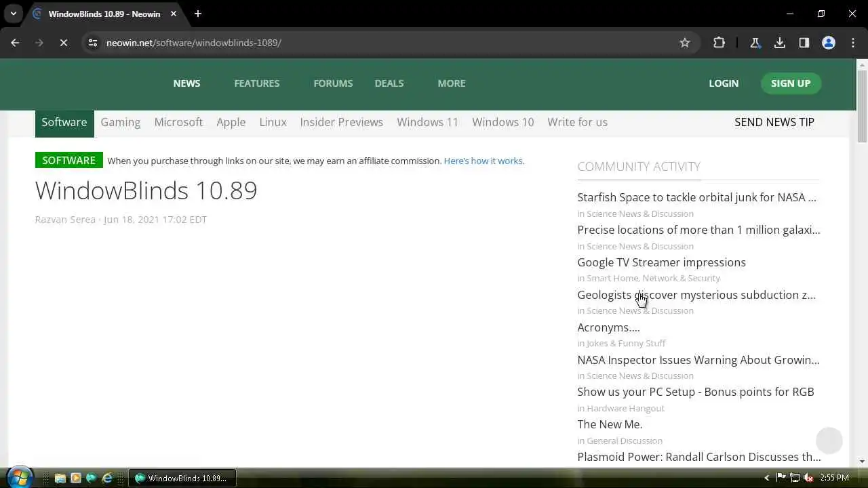Select the Windows 10 tab

tap(503, 122)
